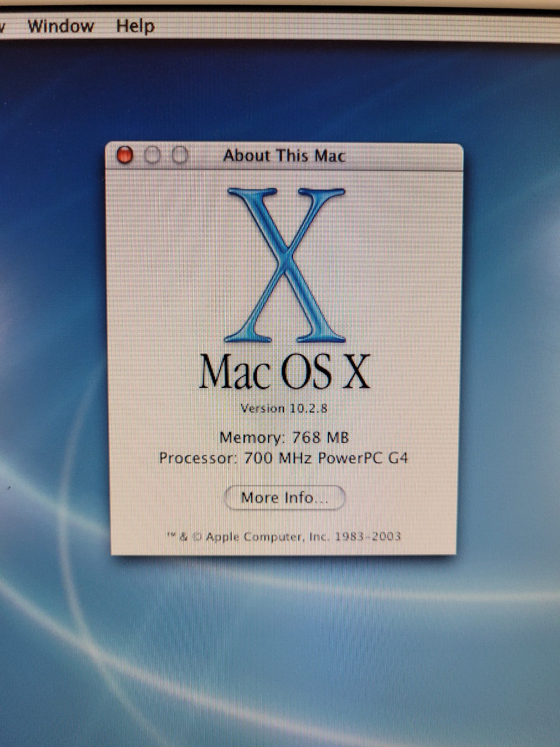Open the Window menu
Viewport: 560px width, 747px height.
pyautogui.click(x=61, y=26)
